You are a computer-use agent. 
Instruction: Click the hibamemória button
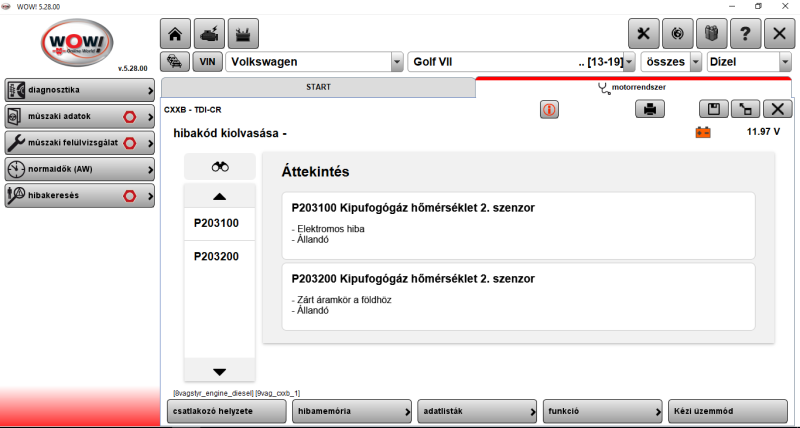(x=353, y=411)
